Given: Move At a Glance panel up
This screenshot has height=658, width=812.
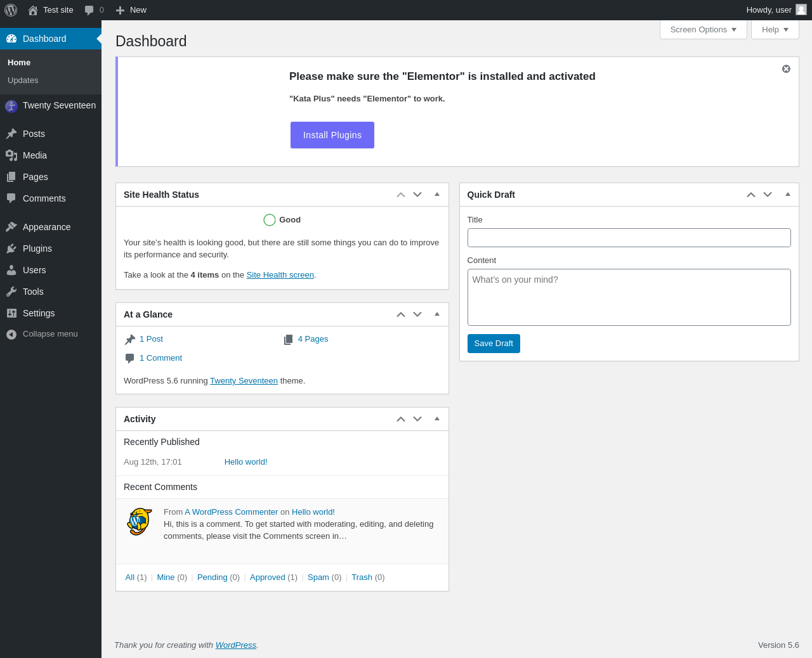Looking at the screenshot, I should point(401,314).
